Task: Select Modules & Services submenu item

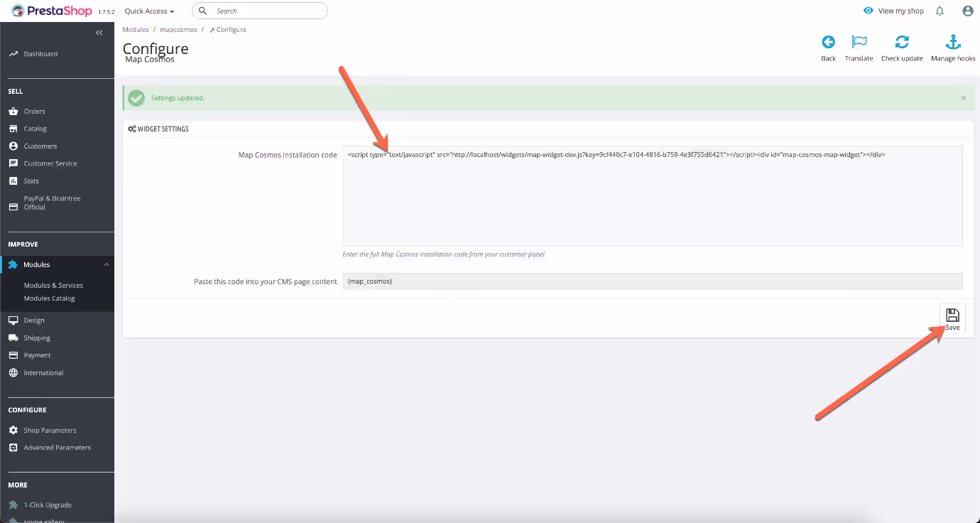Action: pos(53,285)
